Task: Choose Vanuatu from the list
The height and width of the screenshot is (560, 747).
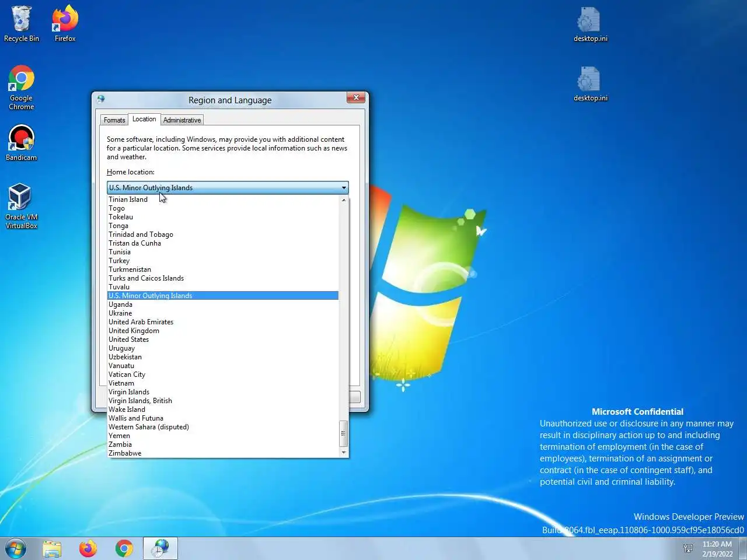Action: [x=223, y=366]
